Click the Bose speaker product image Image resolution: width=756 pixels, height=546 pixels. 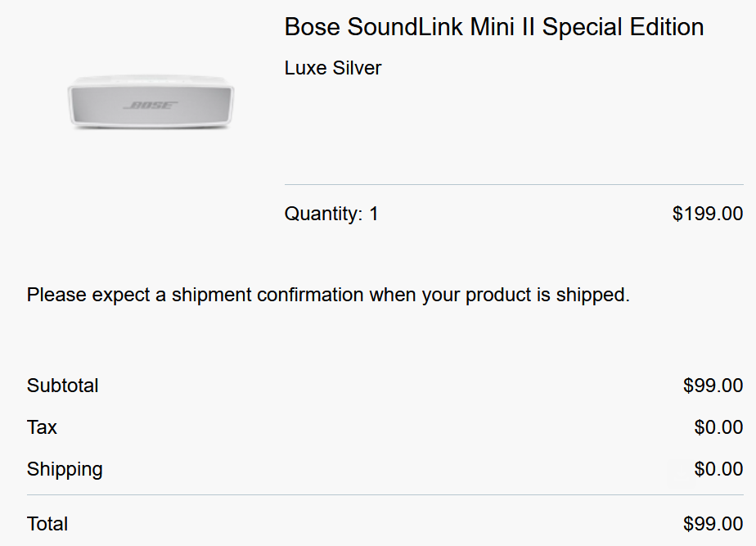151,102
